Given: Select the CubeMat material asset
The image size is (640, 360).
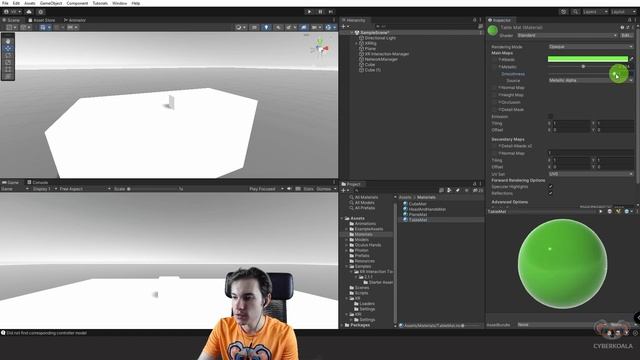Looking at the screenshot, I should [418, 204].
